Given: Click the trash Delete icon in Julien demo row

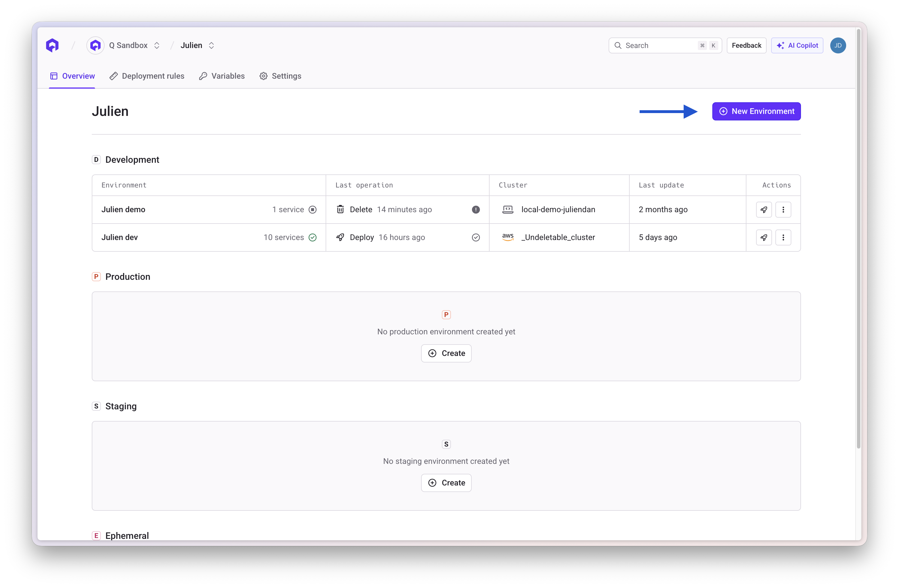Looking at the screenshot, I should (x=340, y=210).
